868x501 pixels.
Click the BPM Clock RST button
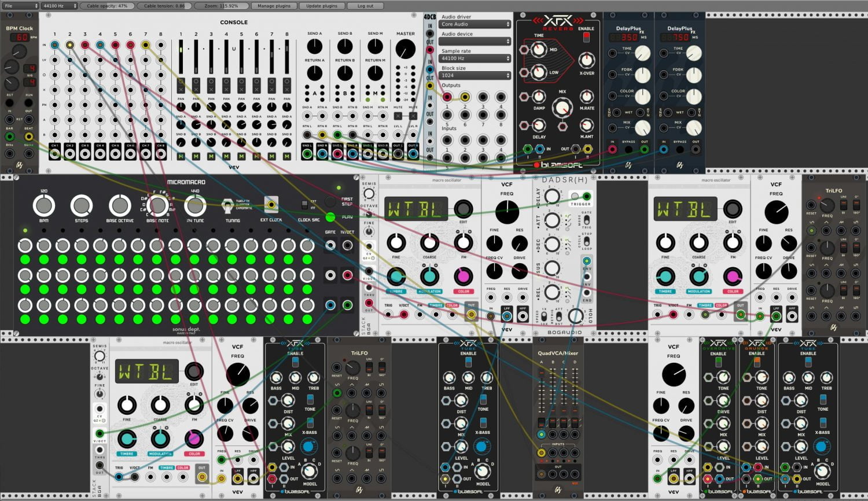click(x=10, y=102)
